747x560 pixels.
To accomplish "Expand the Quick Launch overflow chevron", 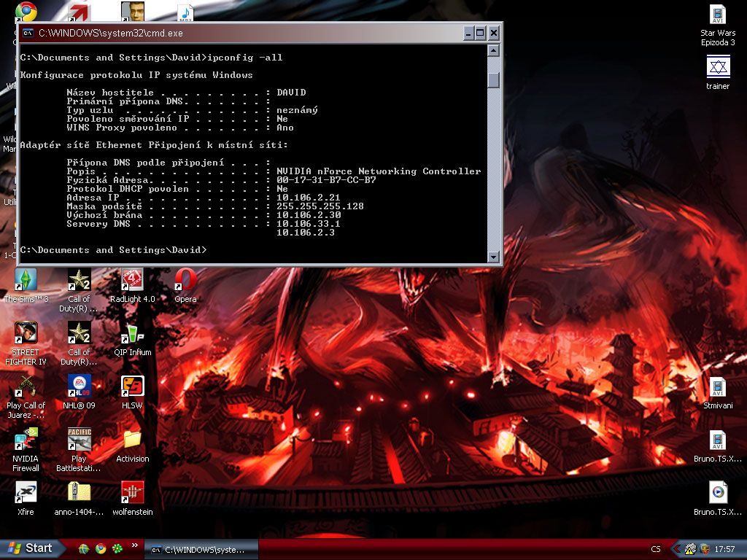I will pyautogui.click(x=134, y=545).
